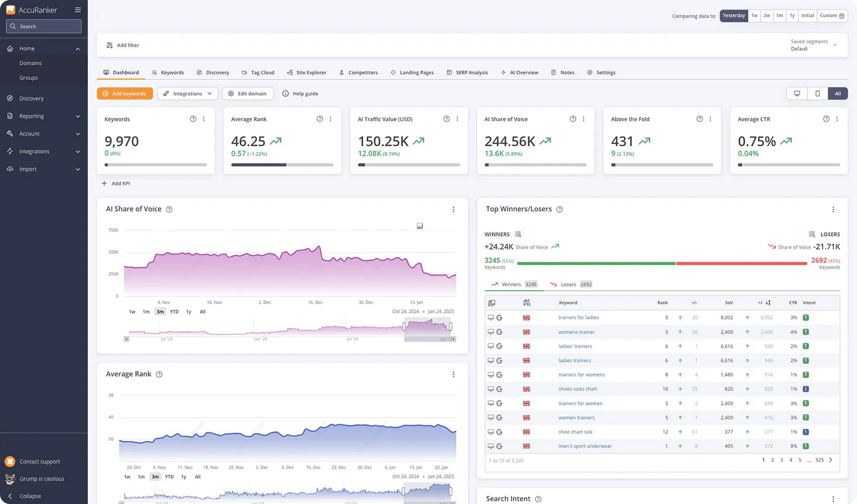Open the Reporting section from the sidebar
The height and width of the screenshot is (504, 857).
pyautogui.click(x=10, y=116)
